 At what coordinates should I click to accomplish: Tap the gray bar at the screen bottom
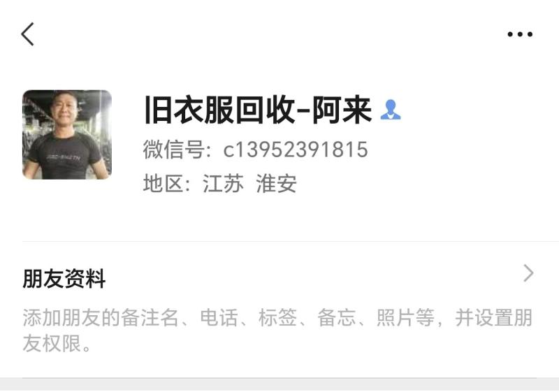point(279,385)
